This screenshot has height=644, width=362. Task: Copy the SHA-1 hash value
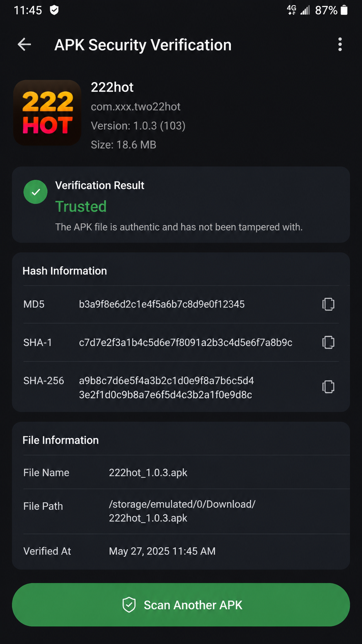[x=328, y=342]
